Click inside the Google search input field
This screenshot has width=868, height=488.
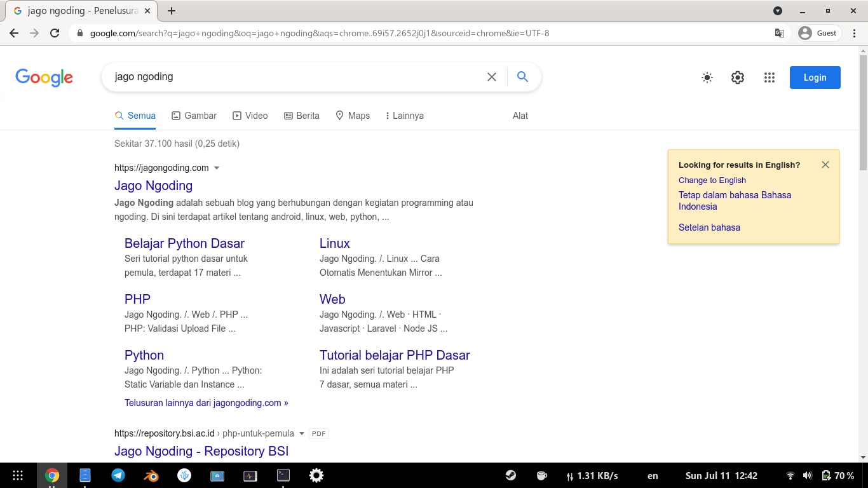click(x=292, y=77)
